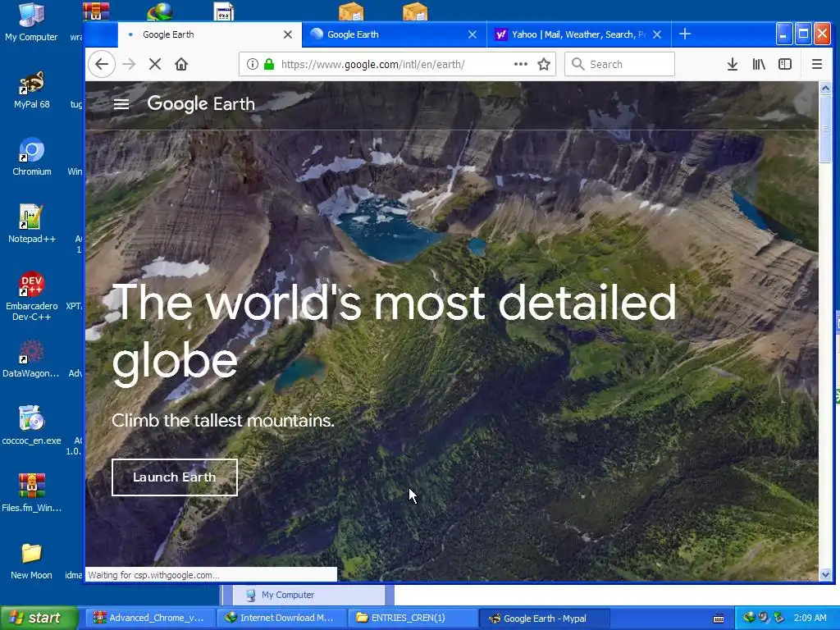
Task: Select the Chromium desktop icon
Action: click(32, 157)
